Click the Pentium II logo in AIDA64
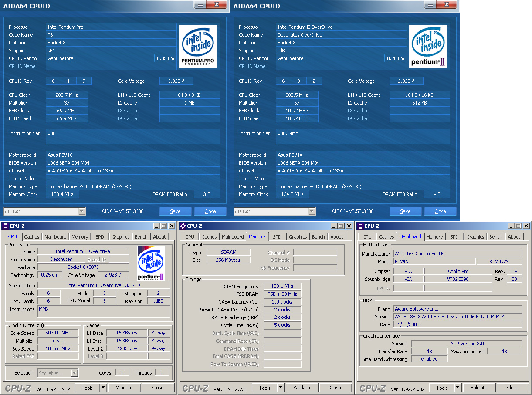 coord(428,46)
